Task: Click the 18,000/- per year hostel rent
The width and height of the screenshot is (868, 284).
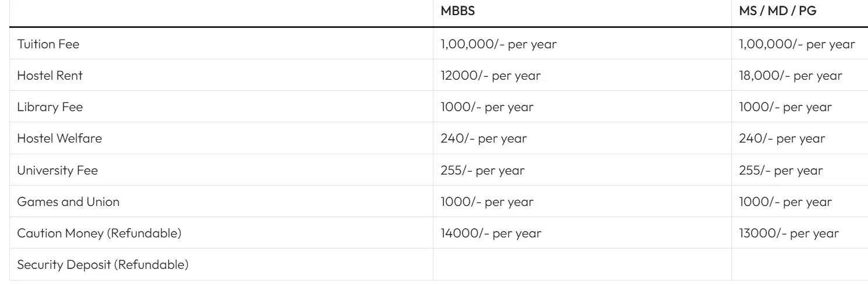Action: (x=791, y=76)
